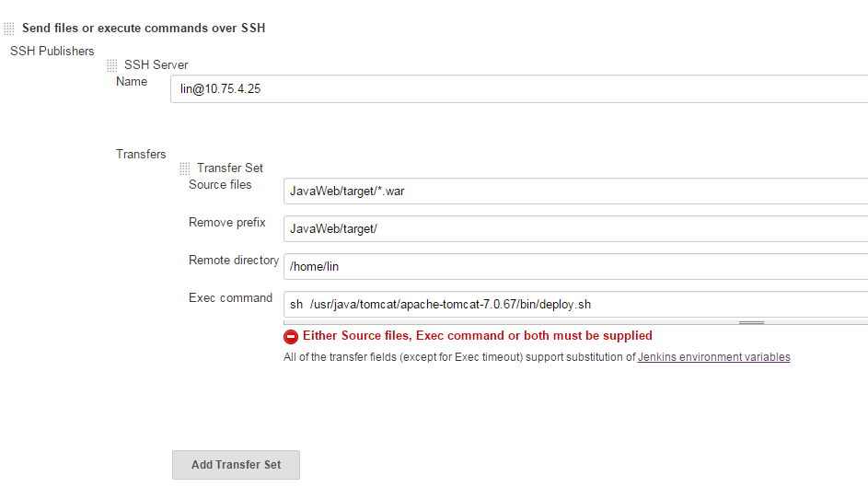Click the red error icon below Exec command

coord(291,336)
